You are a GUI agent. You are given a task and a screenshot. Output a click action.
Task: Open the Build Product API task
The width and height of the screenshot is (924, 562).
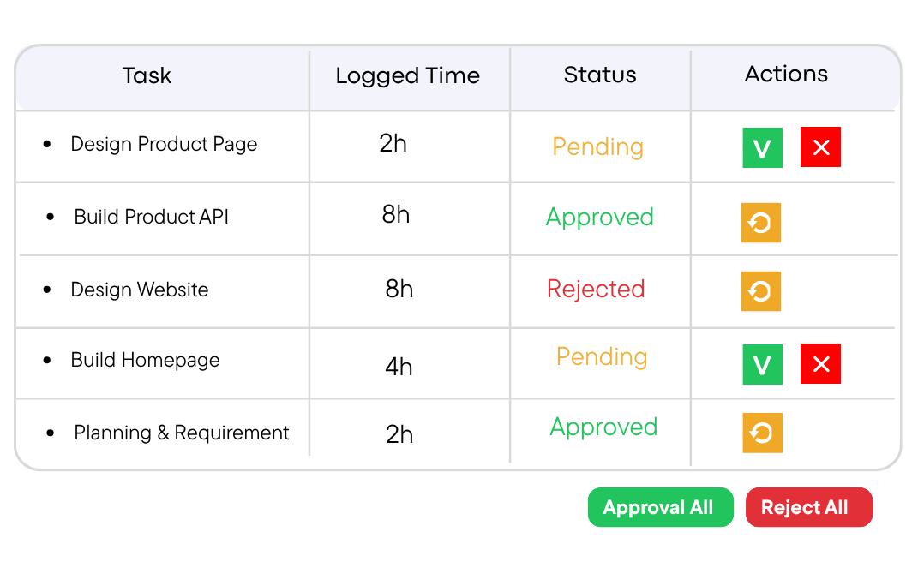coord(152,217)
